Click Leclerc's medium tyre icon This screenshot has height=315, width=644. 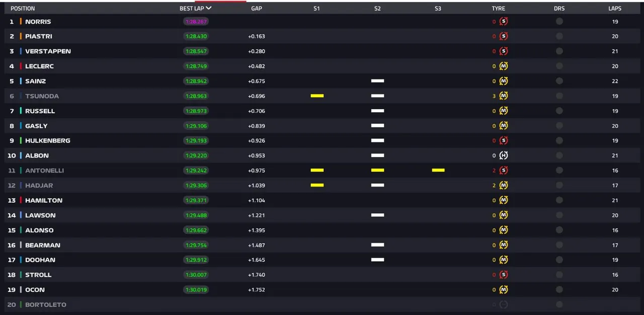tap(504, 66)
